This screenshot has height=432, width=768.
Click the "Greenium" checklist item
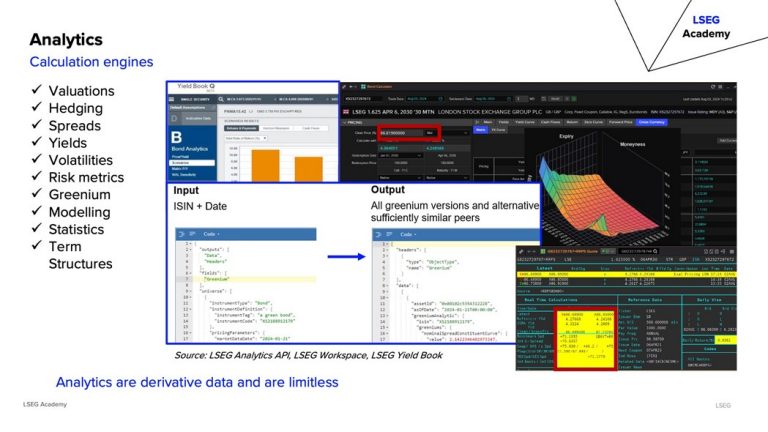(79, 195)
